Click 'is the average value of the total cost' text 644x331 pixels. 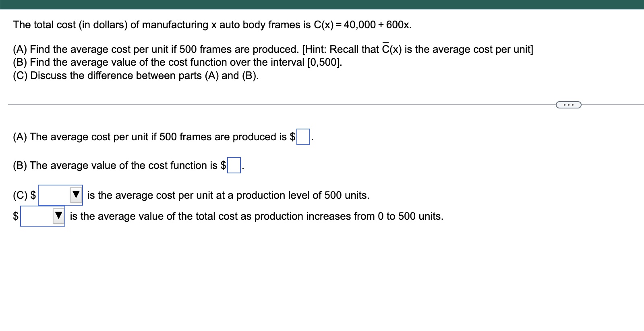[257, 217]
